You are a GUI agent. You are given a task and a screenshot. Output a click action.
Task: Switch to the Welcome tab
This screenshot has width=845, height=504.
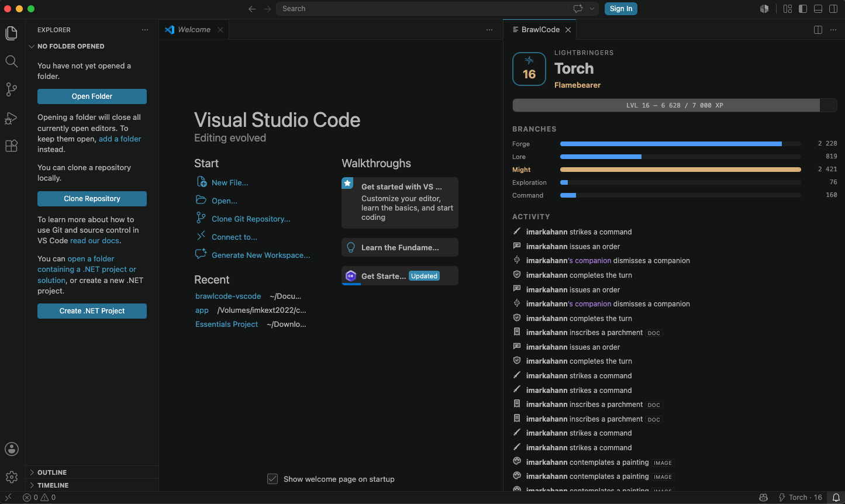194,30
